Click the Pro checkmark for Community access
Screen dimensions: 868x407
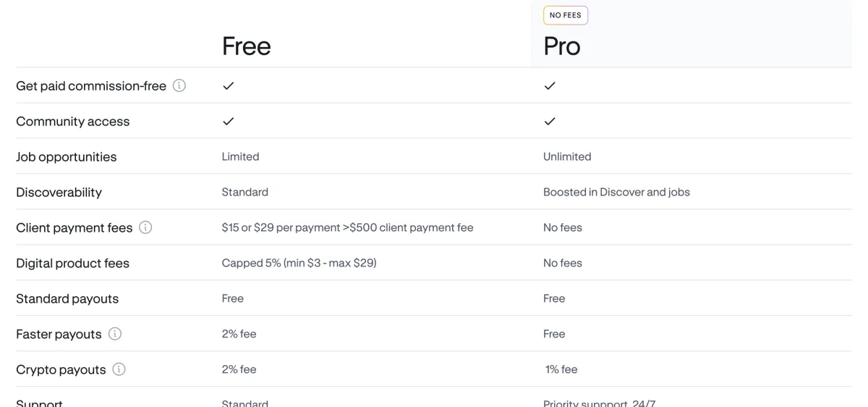coord(550,121)
